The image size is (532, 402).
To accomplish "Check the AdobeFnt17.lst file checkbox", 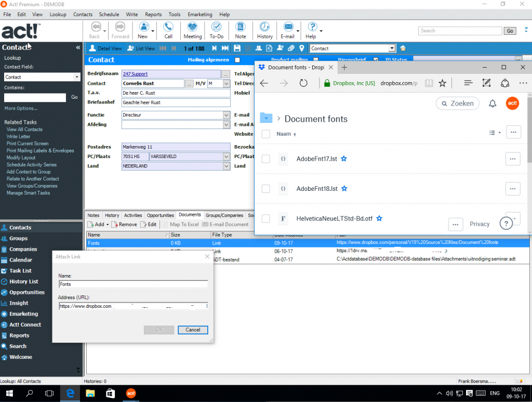I will (266, 159).
